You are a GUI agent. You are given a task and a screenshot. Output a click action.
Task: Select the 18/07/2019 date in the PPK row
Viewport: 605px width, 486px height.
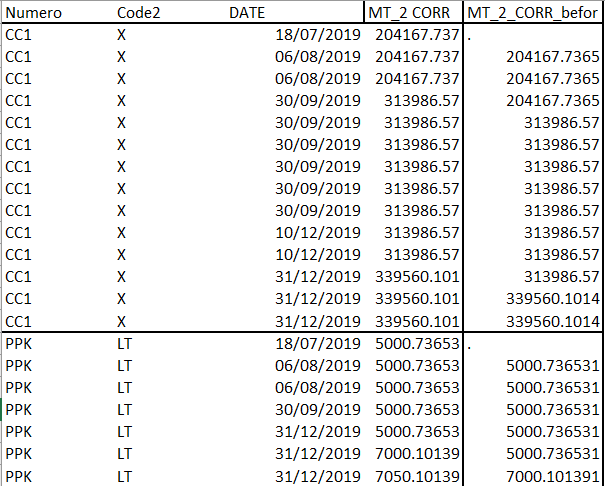[318, 343]
